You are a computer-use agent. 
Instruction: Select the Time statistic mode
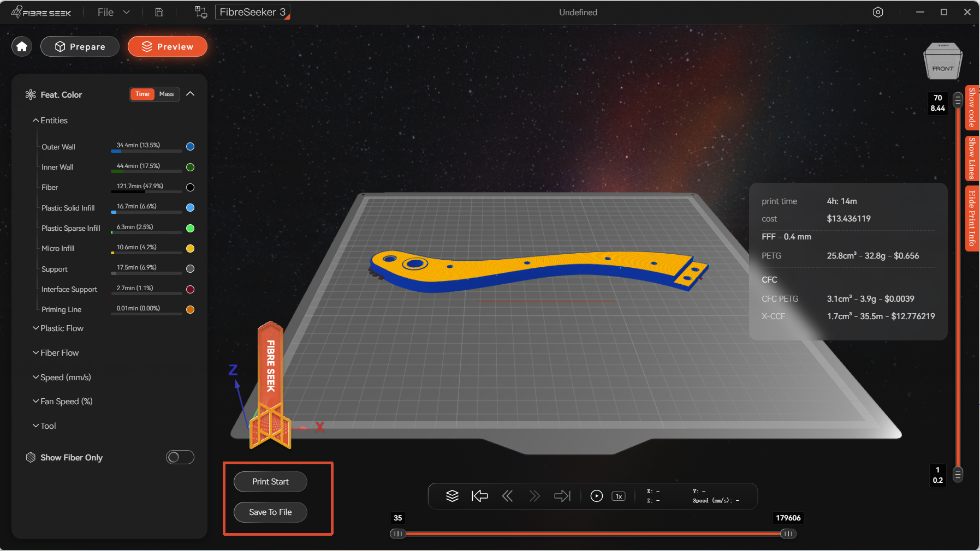(142, 94)
